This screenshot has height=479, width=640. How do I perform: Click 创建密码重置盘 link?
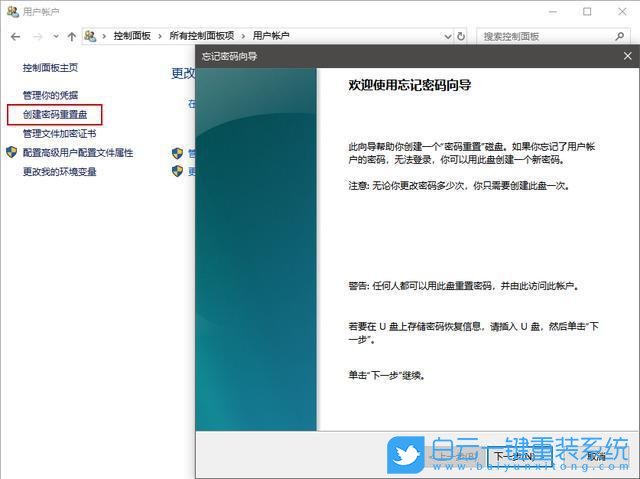55,115
